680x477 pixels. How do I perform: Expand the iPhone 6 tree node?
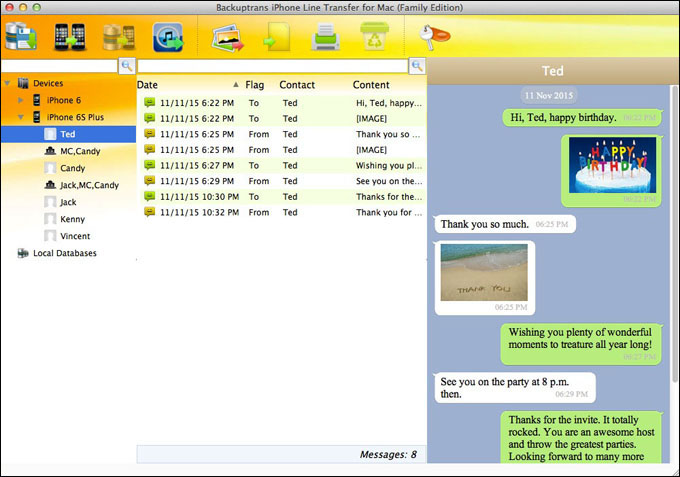[x=20, y=100]
